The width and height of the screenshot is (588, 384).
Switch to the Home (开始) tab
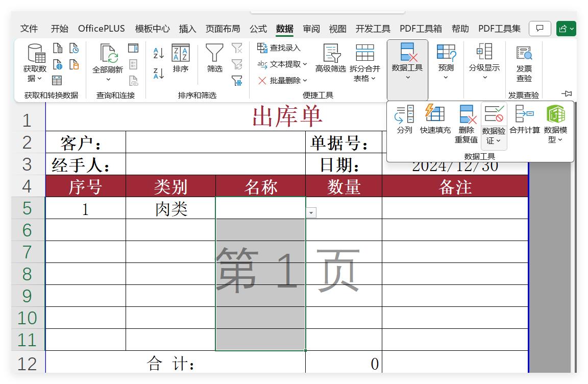click(x=59, y=29)
